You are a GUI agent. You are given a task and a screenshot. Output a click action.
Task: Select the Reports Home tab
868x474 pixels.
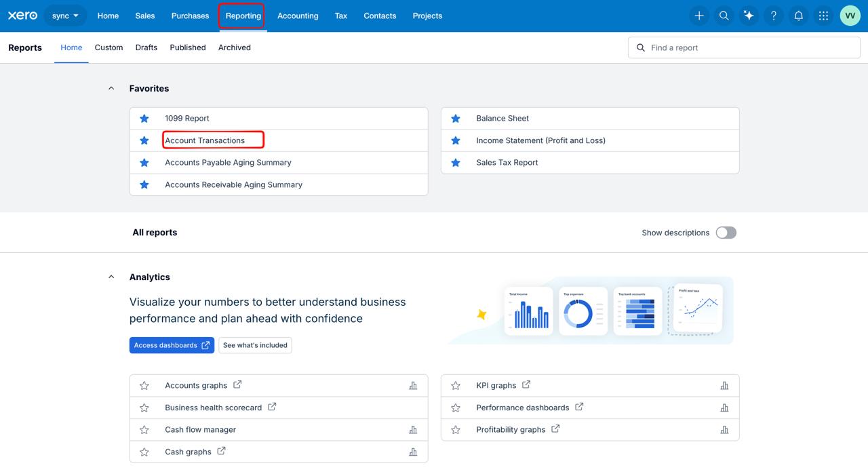(x=71, y=47)
